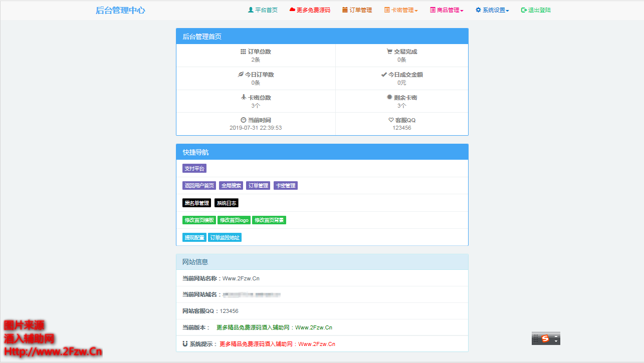The image size is (644, 363).
Task: Click the clock icon beside 当前时间
Action: [x=244, y=120]
